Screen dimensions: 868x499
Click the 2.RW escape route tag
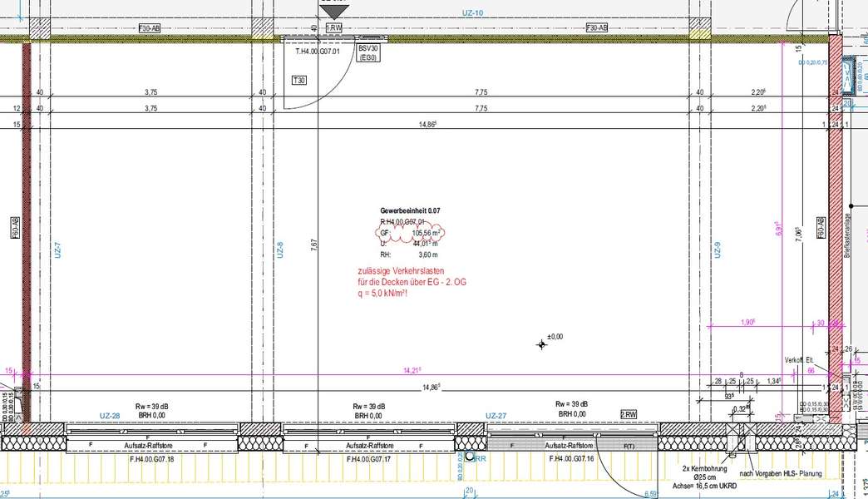click(629, 414)
